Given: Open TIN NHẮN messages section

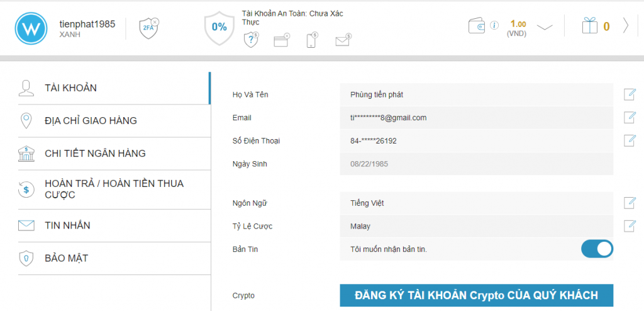Looking at the screenshot, I should pos(114,225).
